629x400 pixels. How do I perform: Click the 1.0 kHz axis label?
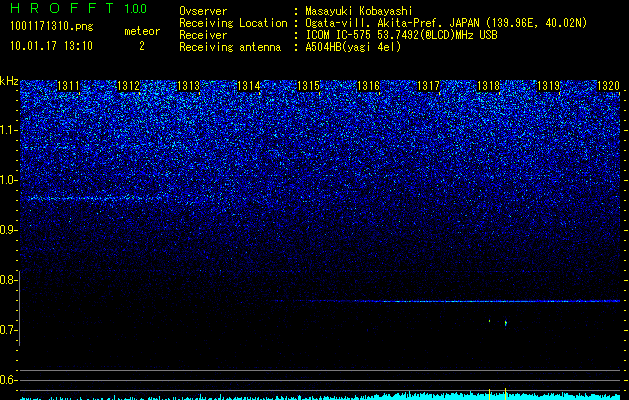(8, 180)
